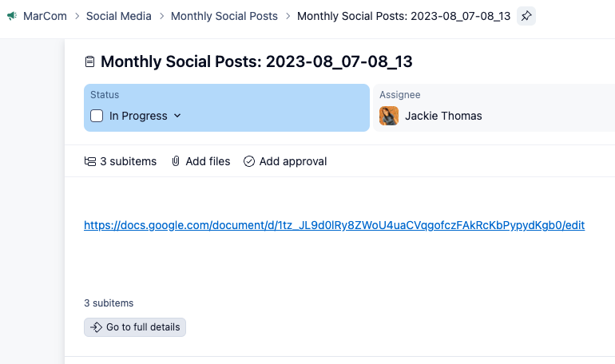Click the paperclip Add files icon
Viewport: 615px width, 364px height.
click(x=176, y=161)
